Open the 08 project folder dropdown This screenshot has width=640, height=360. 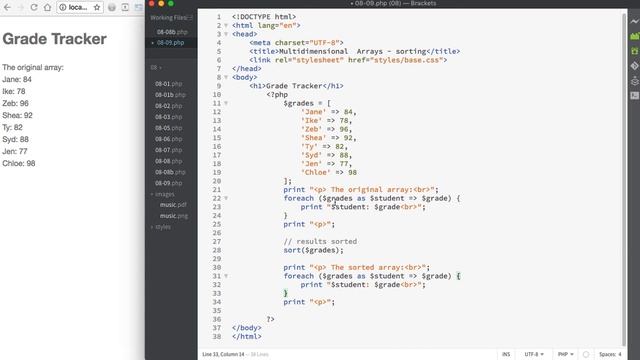click(x=156, y=67)
